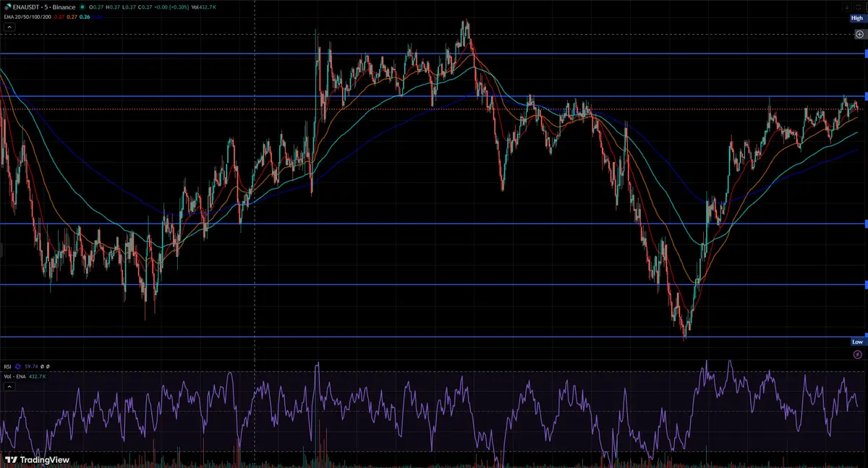
Task: Click the orange EMA 50 value 0.27
Action: pyautogui.click(x=72, y=17)
